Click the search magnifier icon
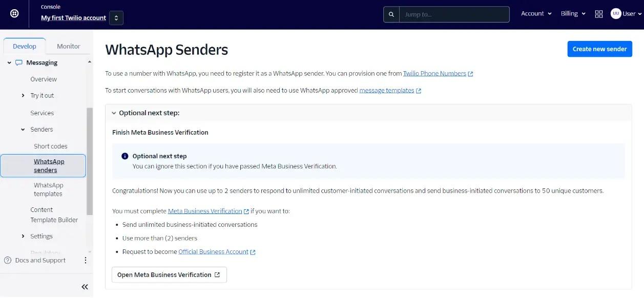The width and height of the screenshot is (644, 298). tap(391, 14)
